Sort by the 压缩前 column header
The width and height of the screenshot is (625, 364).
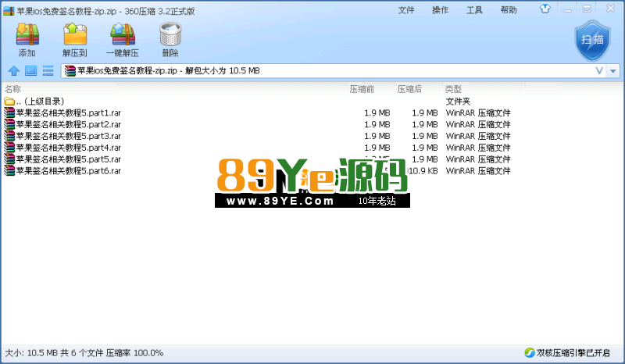coord(362,89)
